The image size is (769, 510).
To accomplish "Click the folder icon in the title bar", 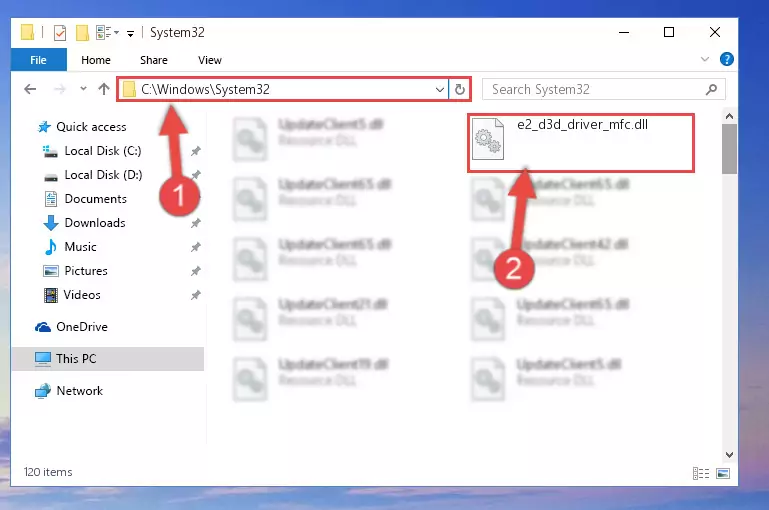I will click(x=27, y=32).
